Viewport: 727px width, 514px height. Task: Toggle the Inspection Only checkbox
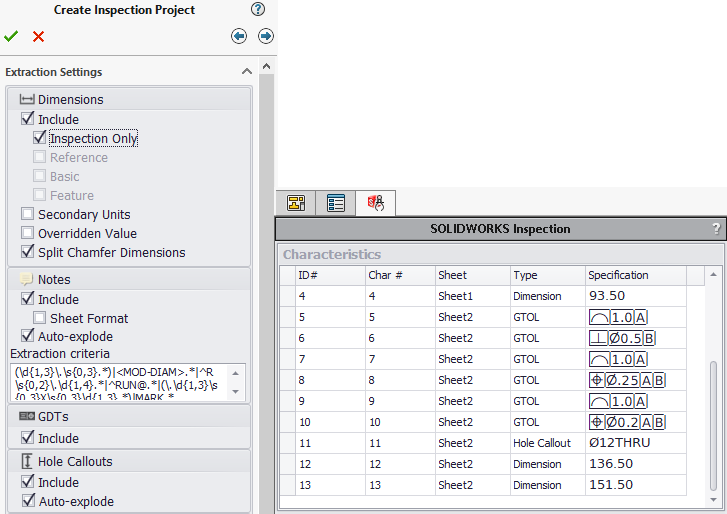(39, 138)
